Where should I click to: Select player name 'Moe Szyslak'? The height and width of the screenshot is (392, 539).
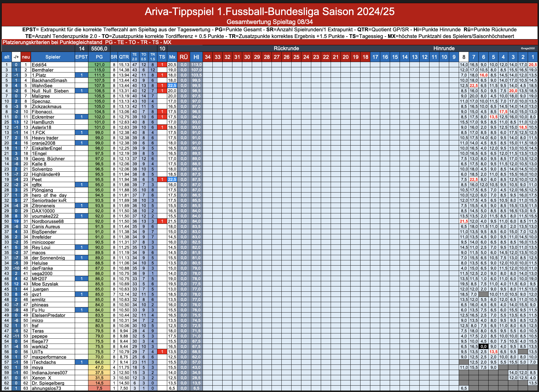click(x=45, y=284)
